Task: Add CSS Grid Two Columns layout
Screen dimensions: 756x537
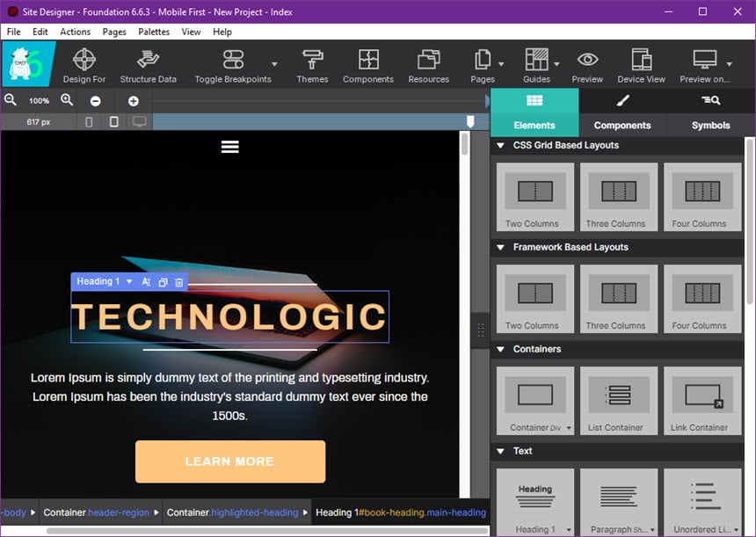Action: (x=535, y=197)
